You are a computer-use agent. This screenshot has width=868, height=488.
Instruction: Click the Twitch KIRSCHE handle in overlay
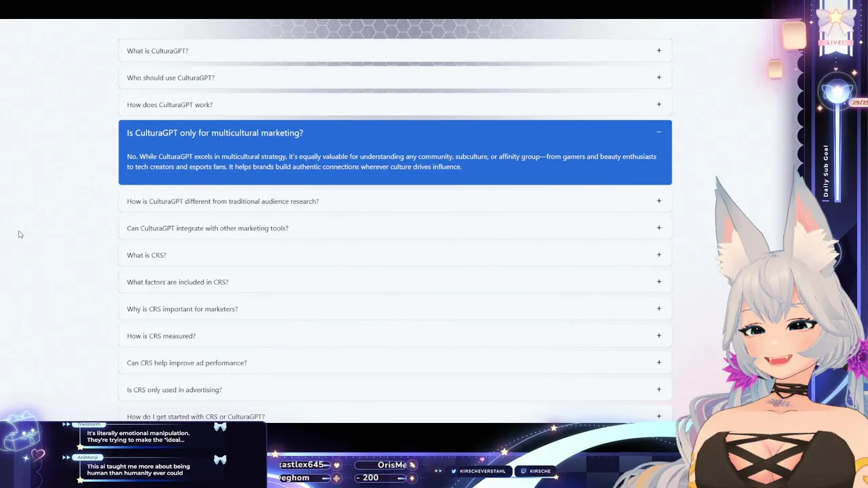[535, 471]
